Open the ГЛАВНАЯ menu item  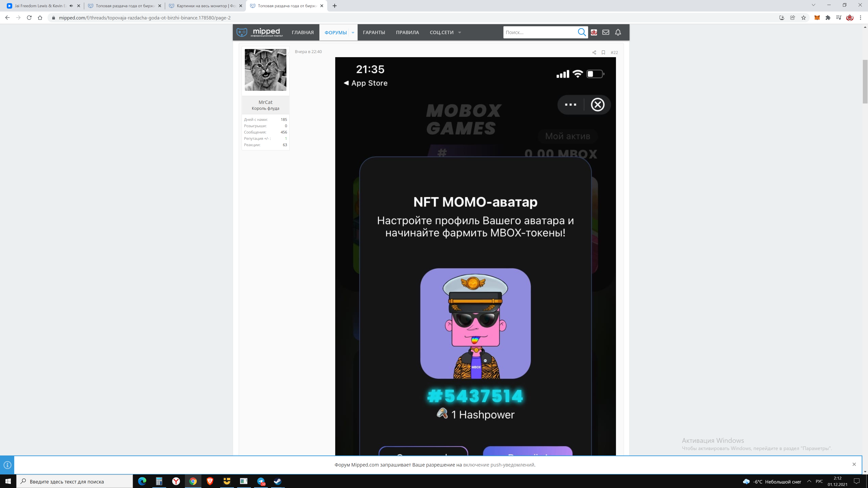pos(303,32)
